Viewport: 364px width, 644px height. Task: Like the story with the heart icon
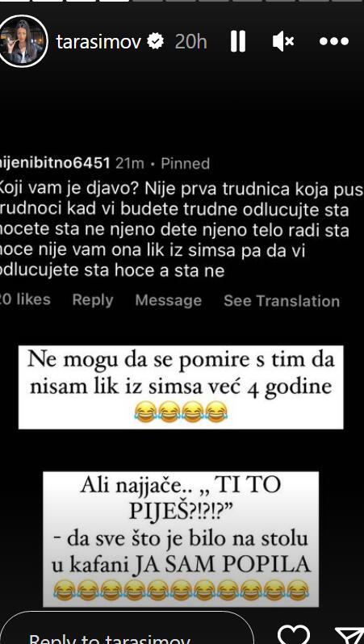click(294, 634)
